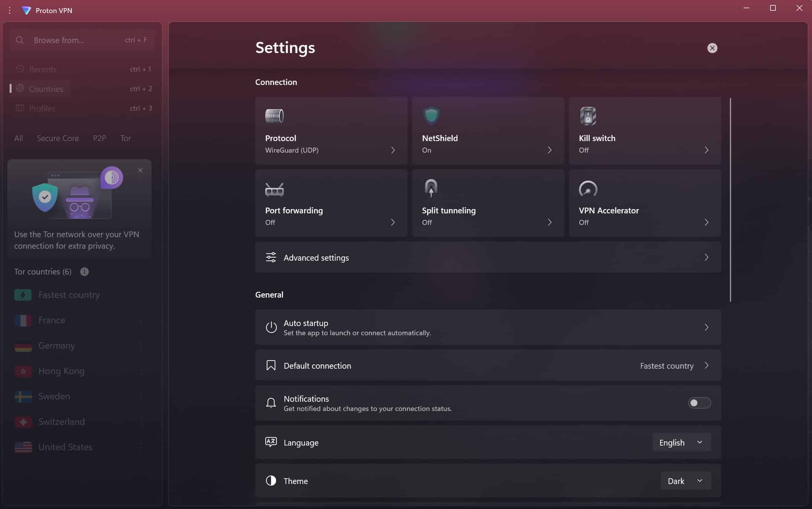812x509 pixels.
Task: Click the Germany flag icon
Action: point(23,346)
